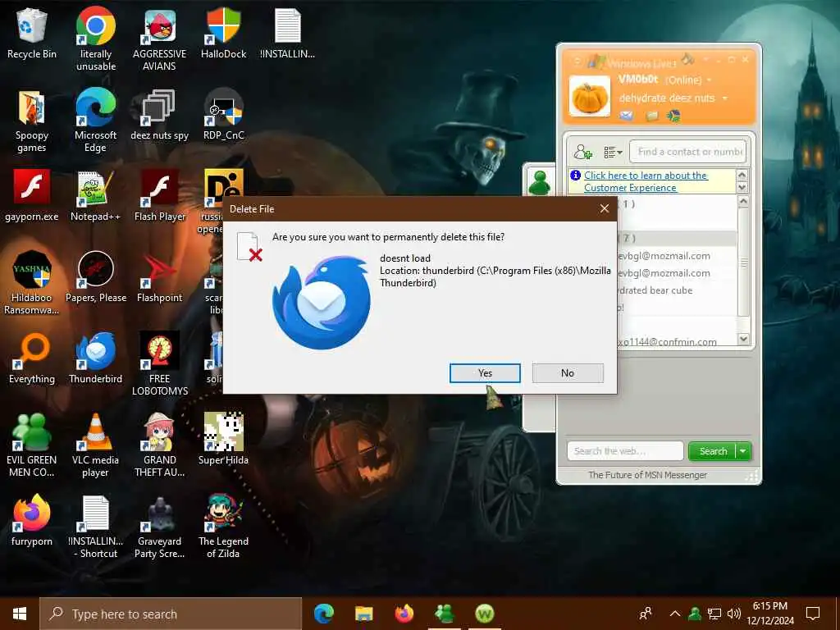Open the dropdown arrow beside the Search button
The image size is (840, 630).
(743, 451)
